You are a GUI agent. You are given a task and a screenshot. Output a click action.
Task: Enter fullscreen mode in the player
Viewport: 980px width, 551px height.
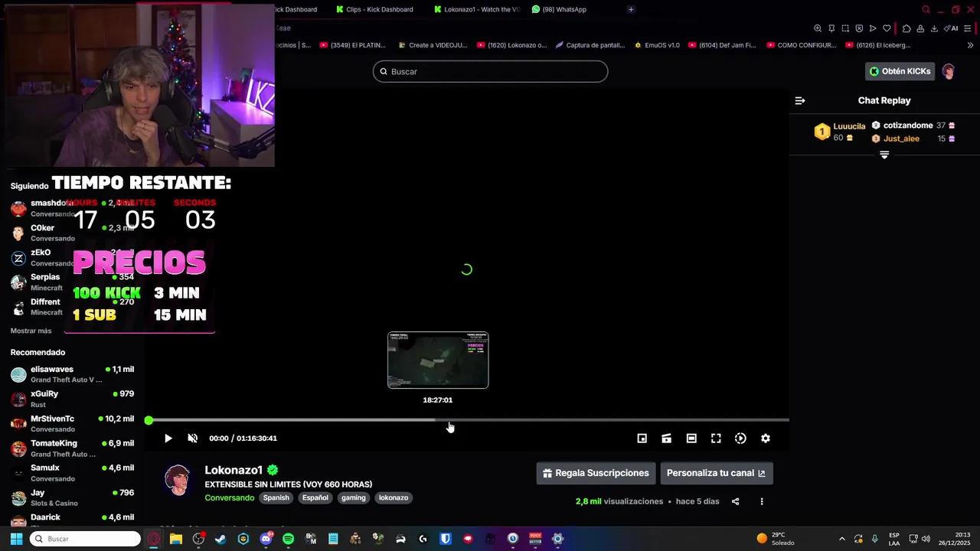coord(716,439)
